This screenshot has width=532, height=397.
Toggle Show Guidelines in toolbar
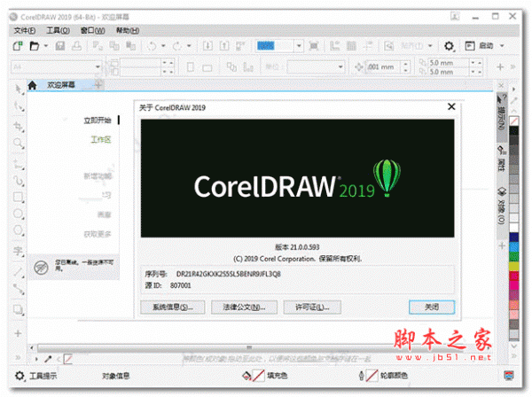pos(368,46)
